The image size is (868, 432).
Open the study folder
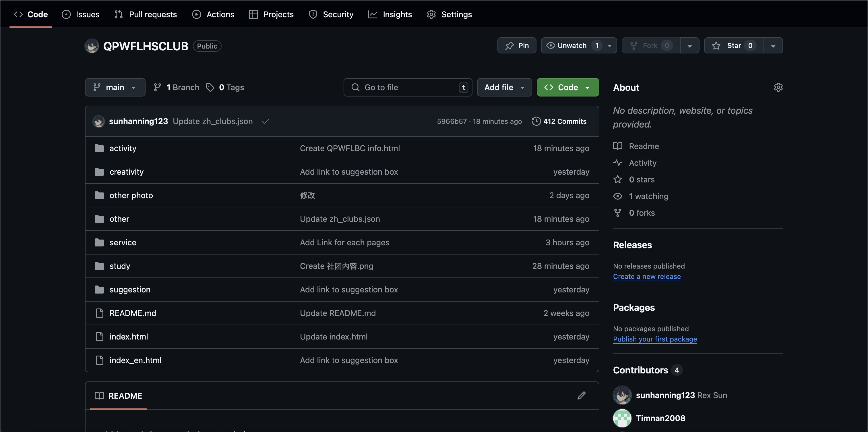[120, 267]
